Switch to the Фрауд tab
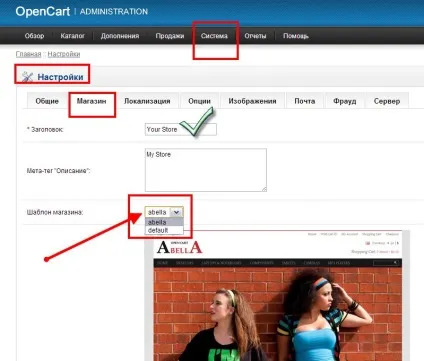Screen dimensions: 424x361 tap(345, 101)
